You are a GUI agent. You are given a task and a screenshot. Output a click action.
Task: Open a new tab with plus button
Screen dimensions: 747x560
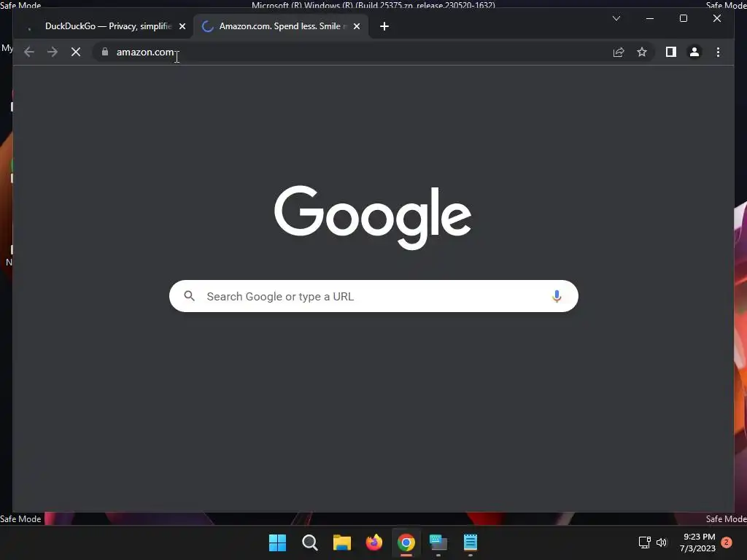[384, 27]
